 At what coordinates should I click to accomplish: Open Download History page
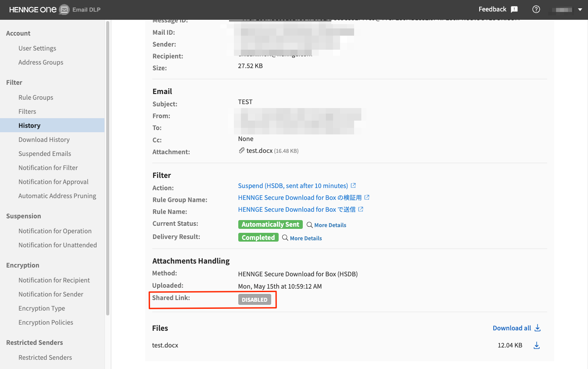(x=44, y=140)
